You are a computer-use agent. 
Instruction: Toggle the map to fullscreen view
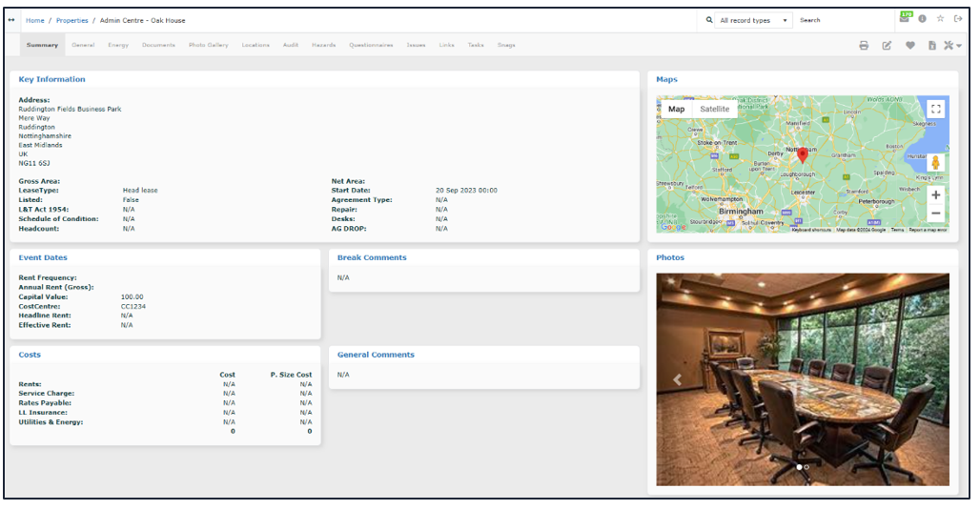[x=935, y=109]
